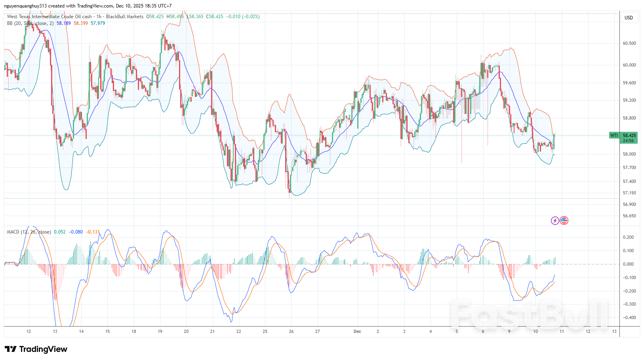Viewport: 644px width, 361px height.
Task: Open the US flag economic calendar icon
Action: pyautogui.click(x=564, y=220)
